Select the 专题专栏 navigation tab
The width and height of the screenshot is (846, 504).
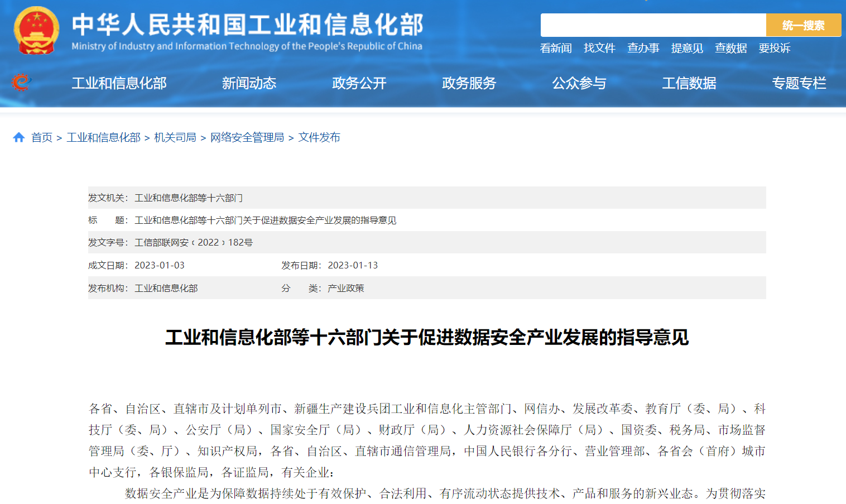799,83
